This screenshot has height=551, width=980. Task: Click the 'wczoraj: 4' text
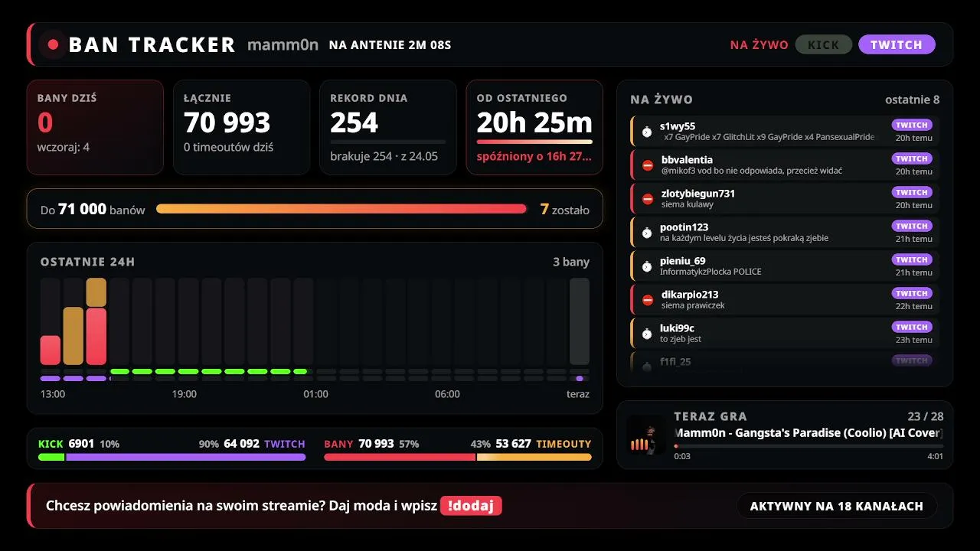click(64, 147)
